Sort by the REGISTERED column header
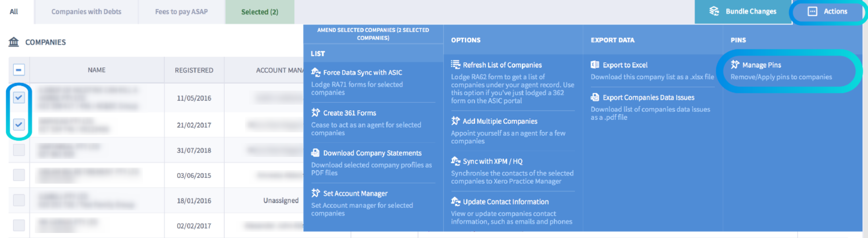The image size is (868, 238). pyautogui.click(x=194, y=70)
